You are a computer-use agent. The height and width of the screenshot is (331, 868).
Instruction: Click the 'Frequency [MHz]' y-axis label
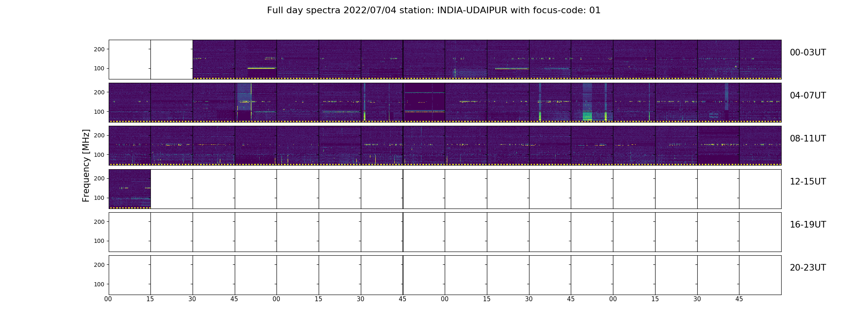pos(86,165)
